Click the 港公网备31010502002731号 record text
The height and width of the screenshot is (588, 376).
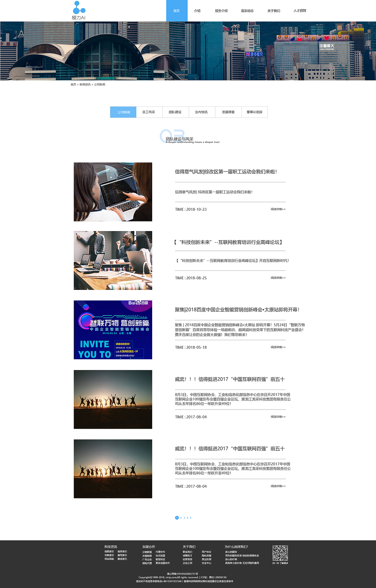182,574
